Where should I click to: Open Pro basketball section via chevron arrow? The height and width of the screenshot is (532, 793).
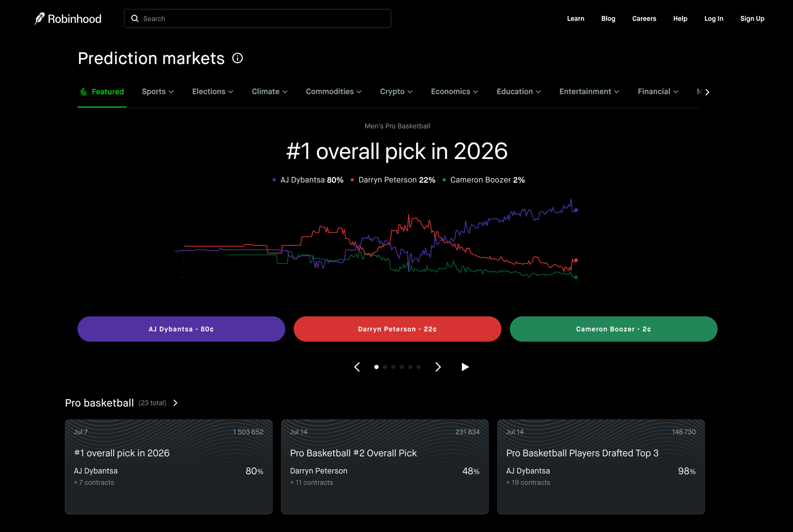click(x=175, y=403)
